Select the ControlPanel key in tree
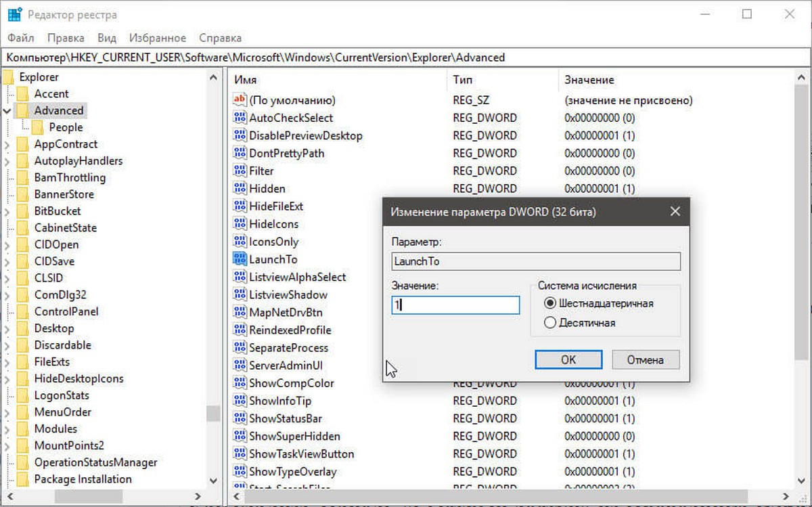The width and height of the screenshot is (812, 507). coord(66,311)
